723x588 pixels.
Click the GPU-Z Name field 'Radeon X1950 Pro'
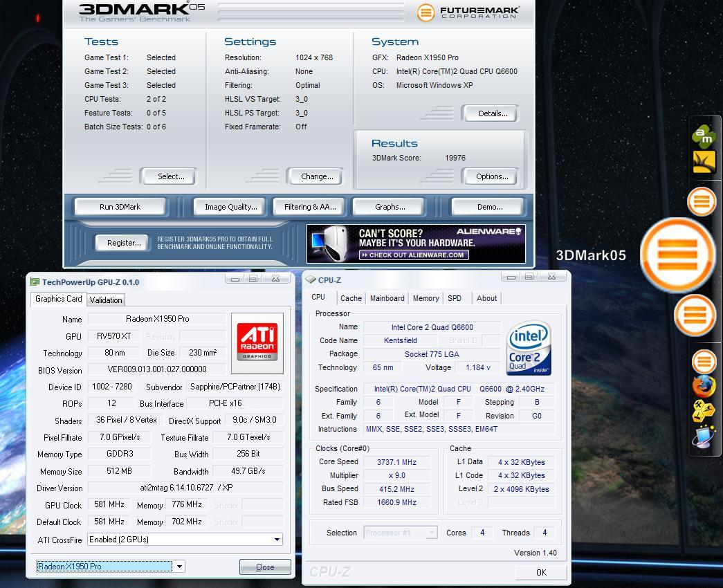click(x=157, y=319)
